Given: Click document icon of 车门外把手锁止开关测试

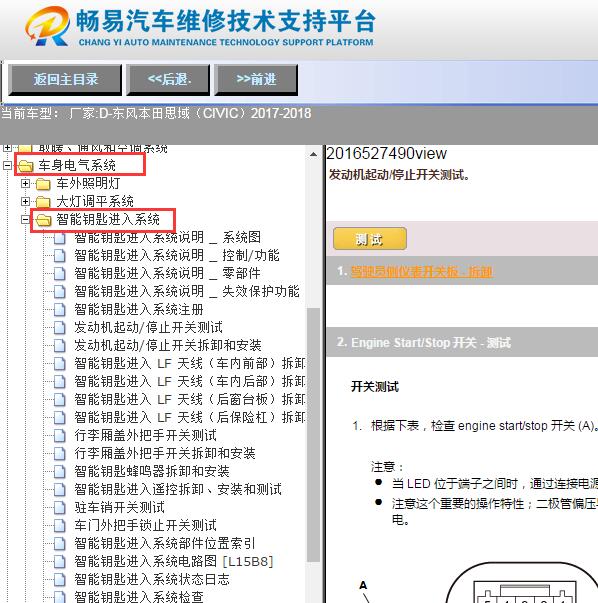Looking at the screenshot, I should point(60,526).
